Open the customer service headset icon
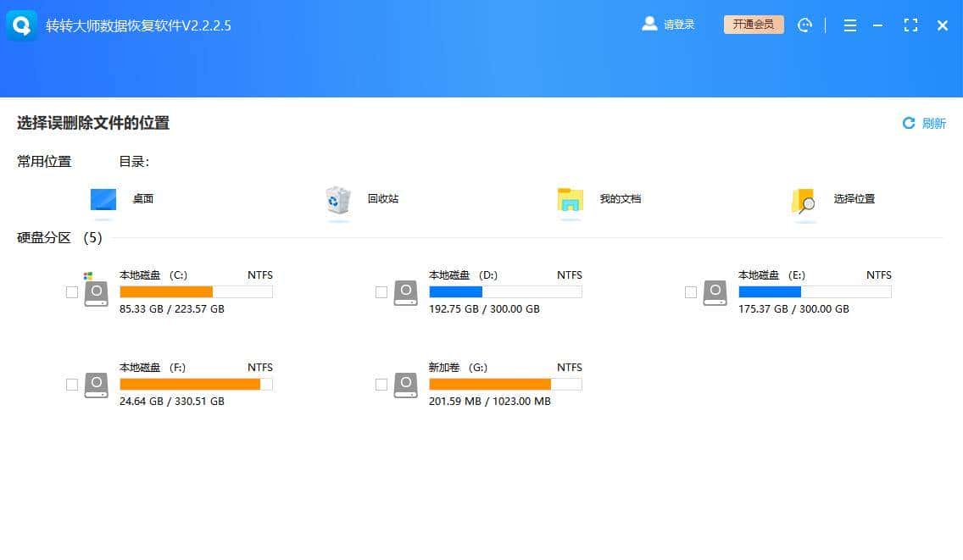The image size is (963, 560). pos(804,25)
